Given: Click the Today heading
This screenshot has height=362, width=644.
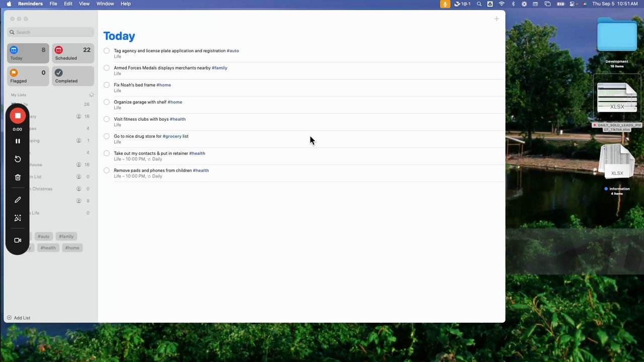Looking at the screenshot, I should click(x=119, y=36).
